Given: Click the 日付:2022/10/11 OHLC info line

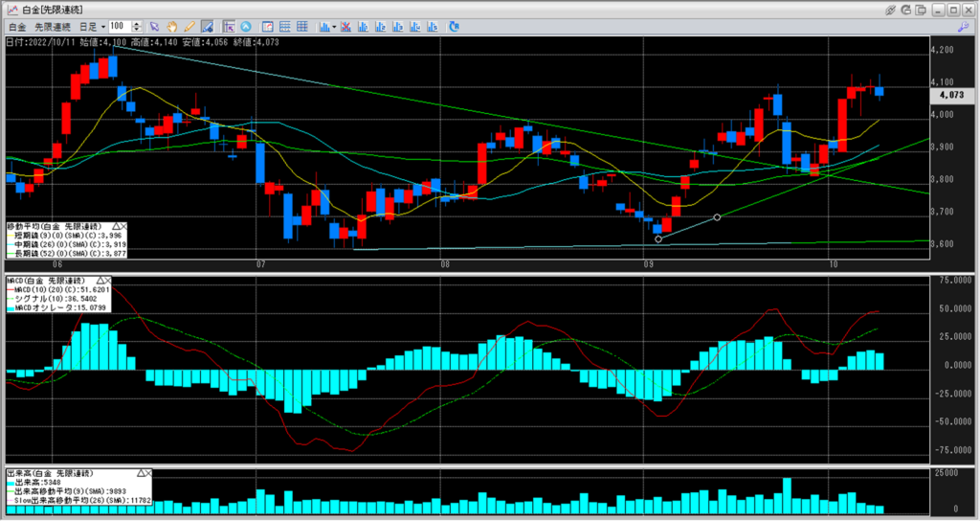Looking at the screenshot, I should pyautogui.click(x=144, y=42).
